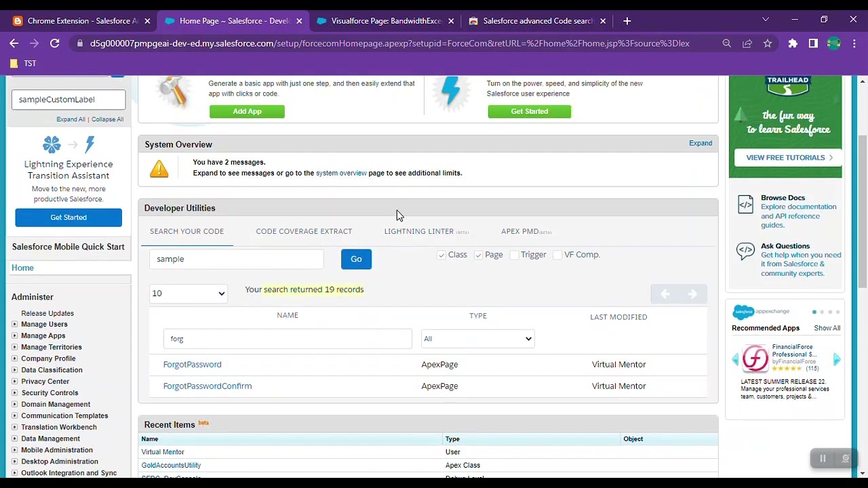Reload the page with the refresh icon
868x488 pixels.
pyautogui.click(x=54, y=43)
